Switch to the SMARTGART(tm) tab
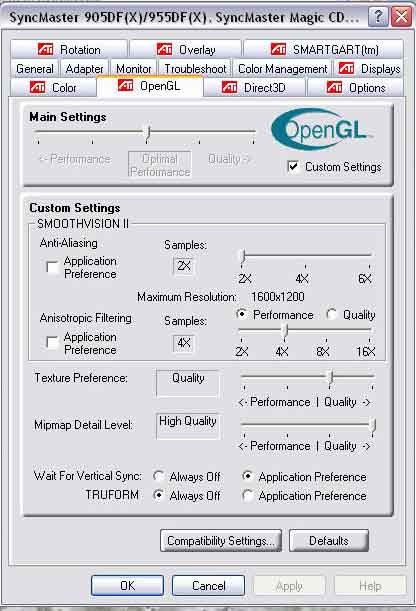416x611 pixels. coord(324,49)
